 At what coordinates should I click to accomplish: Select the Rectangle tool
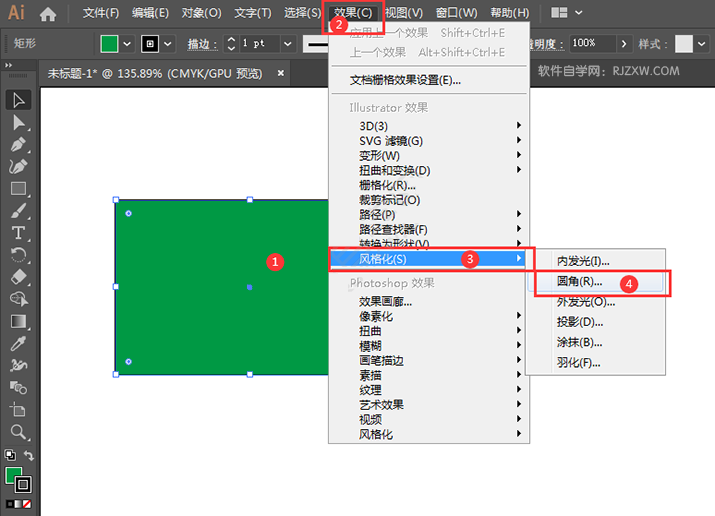coord(18,188)
